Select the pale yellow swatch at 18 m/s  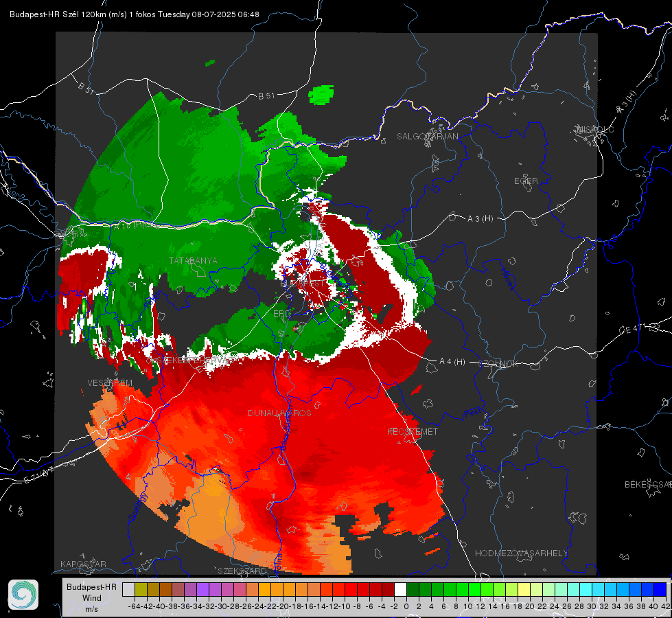pyautogui.click(x=524, y=589)
